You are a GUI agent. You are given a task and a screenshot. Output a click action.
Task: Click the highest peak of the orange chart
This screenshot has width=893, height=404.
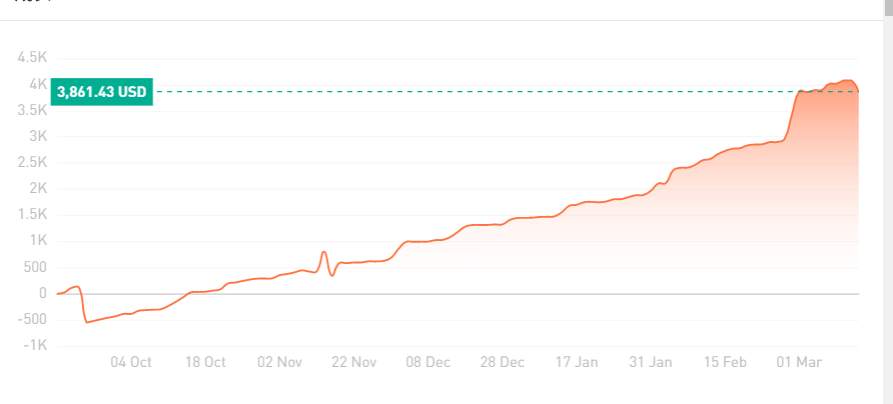tap(847, 81)
